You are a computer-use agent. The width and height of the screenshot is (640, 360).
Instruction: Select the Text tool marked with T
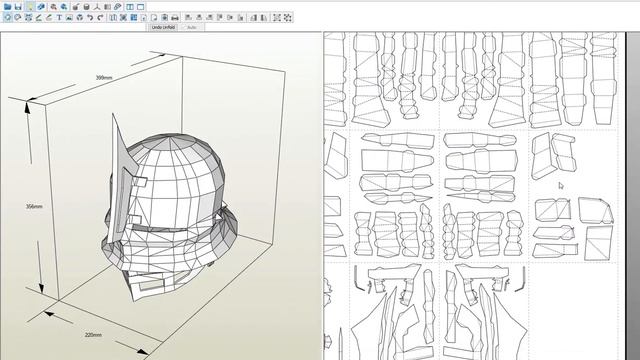pos(59,18)
